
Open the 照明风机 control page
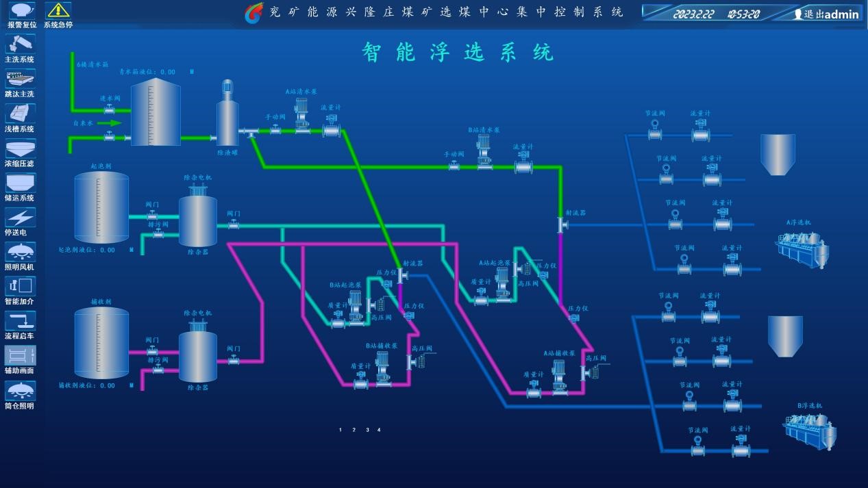tap(20, 252)
